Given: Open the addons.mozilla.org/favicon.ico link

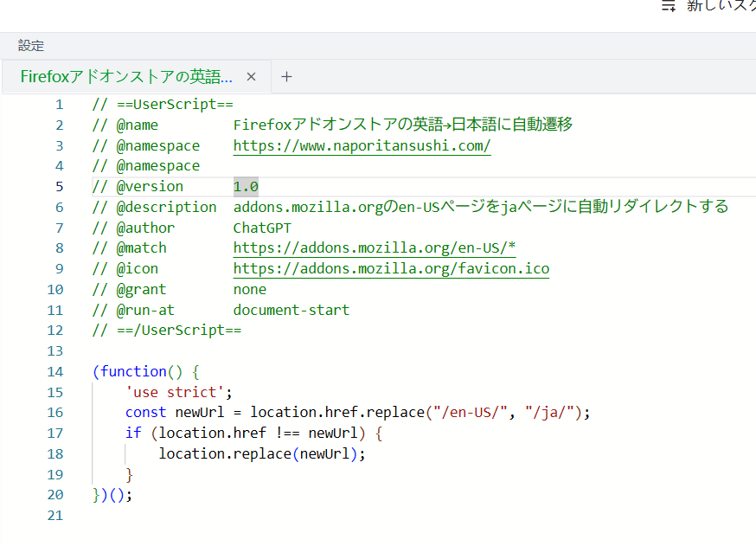Looking at the screenshot, I should click(391, 268).
